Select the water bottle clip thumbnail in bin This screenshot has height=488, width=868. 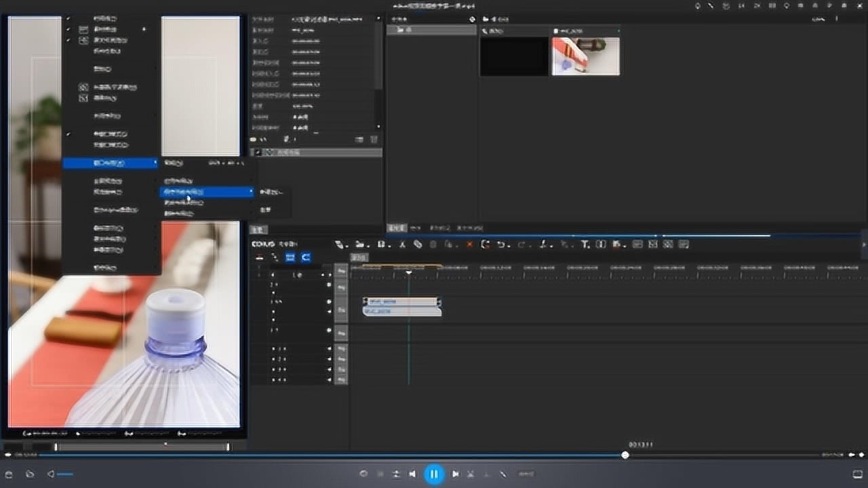tap(585, 56)
